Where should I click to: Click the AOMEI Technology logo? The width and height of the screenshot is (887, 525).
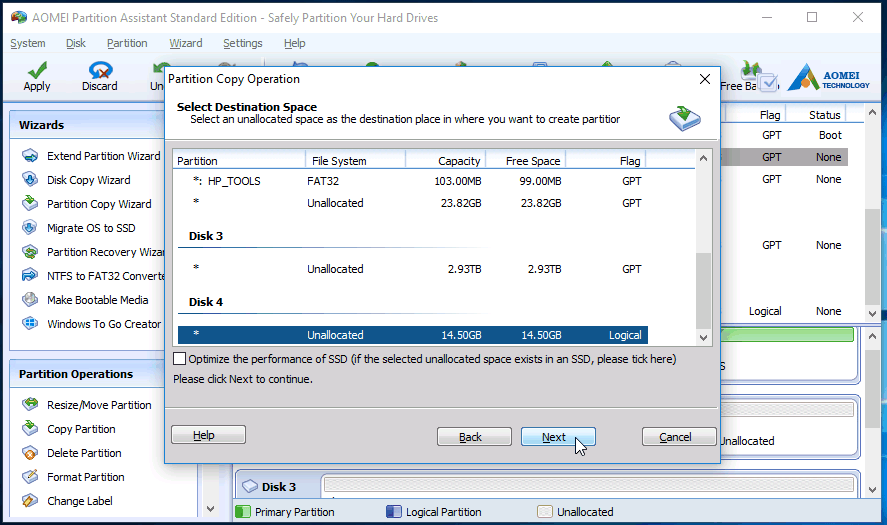pyautogui.click(x=828, y=76)
